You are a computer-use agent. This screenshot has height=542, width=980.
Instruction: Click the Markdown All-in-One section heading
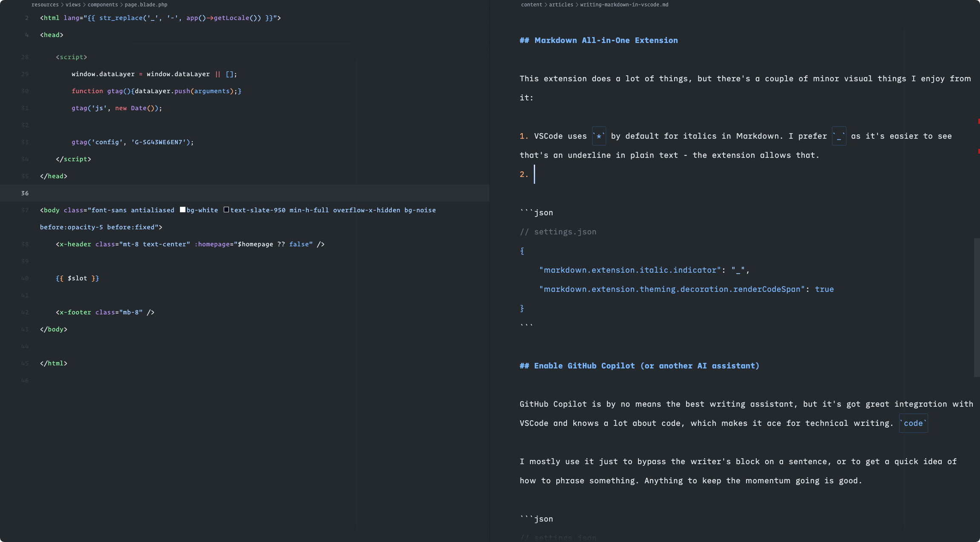pos(598,40)
